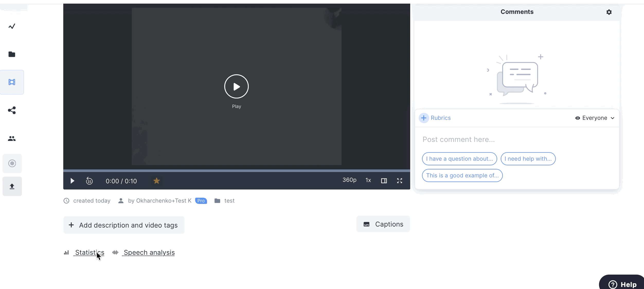
Task: Open the Statistics tab
Action: [x=89, y=252]
